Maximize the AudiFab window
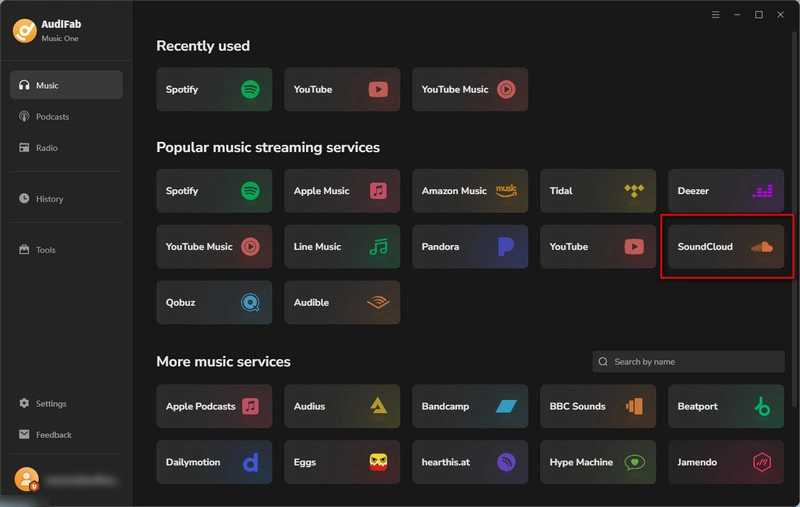This screenshot has width=800, height=507. click(759, 15)
